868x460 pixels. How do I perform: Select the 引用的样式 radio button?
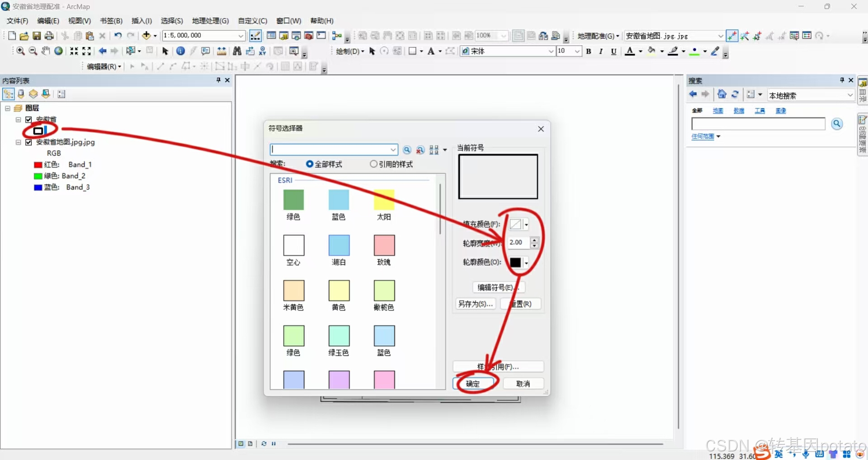373,164
